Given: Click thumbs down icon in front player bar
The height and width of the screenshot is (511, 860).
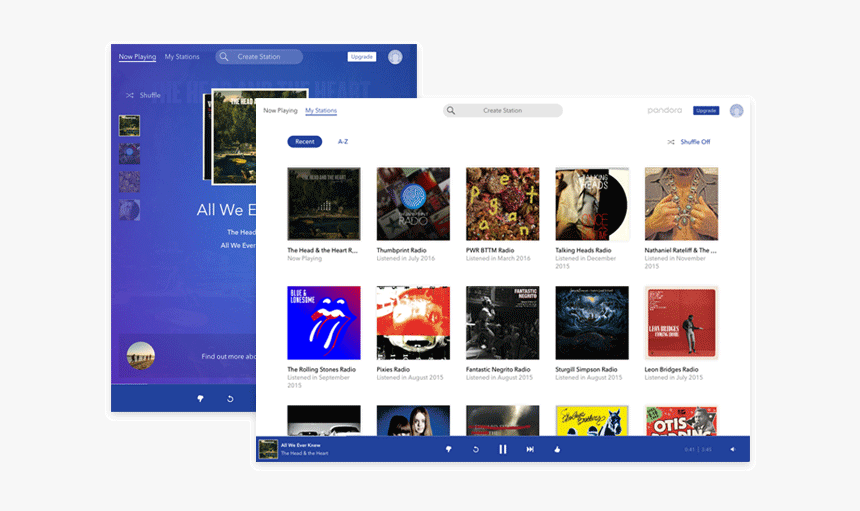Looking at the screenshot, I should tap(448, 449).
